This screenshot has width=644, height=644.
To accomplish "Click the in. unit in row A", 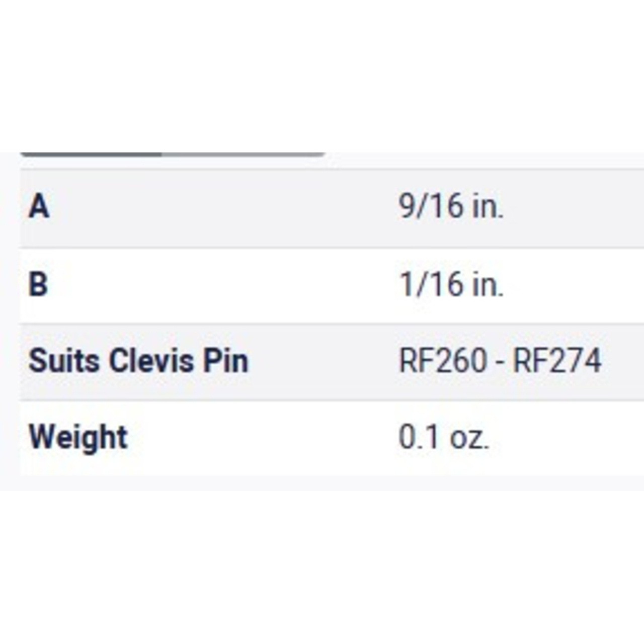I will click(488, 206).
